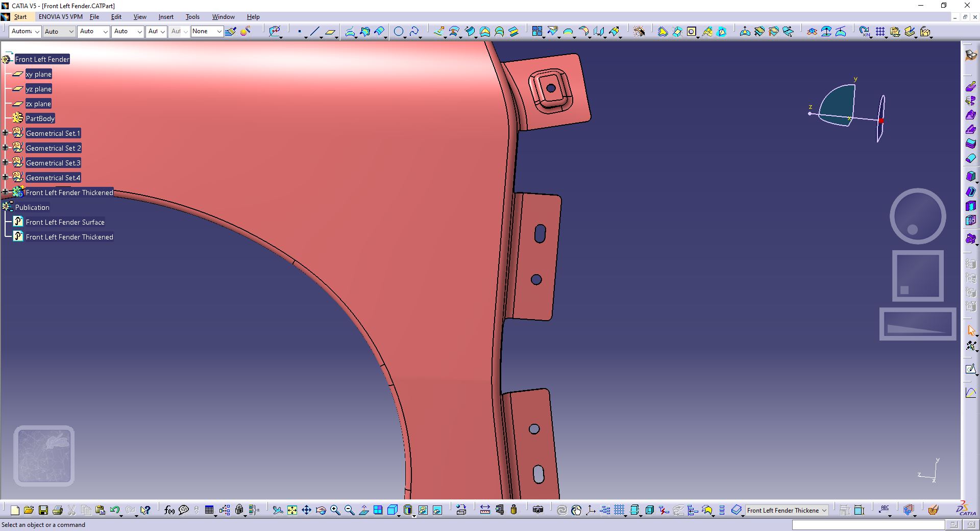Open the Insert menu

[x=166, y=17]
